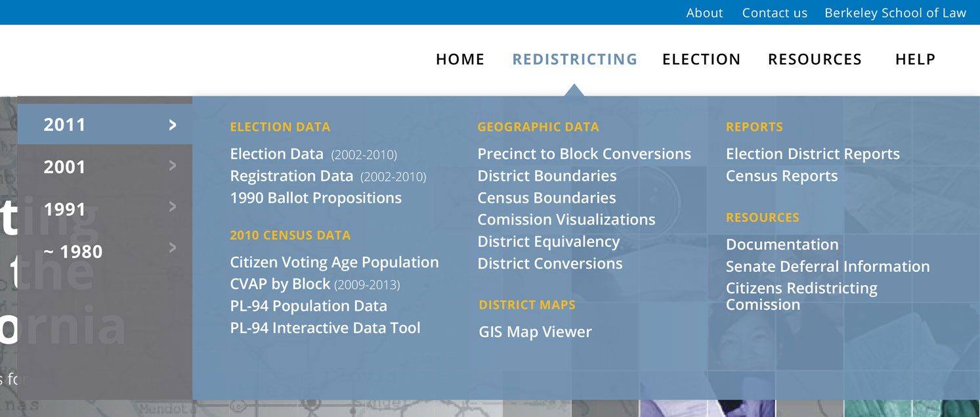The height and width of the screenshot is (417, 980).
Task: Open the Election menu
Action: [x=701, y=59]
